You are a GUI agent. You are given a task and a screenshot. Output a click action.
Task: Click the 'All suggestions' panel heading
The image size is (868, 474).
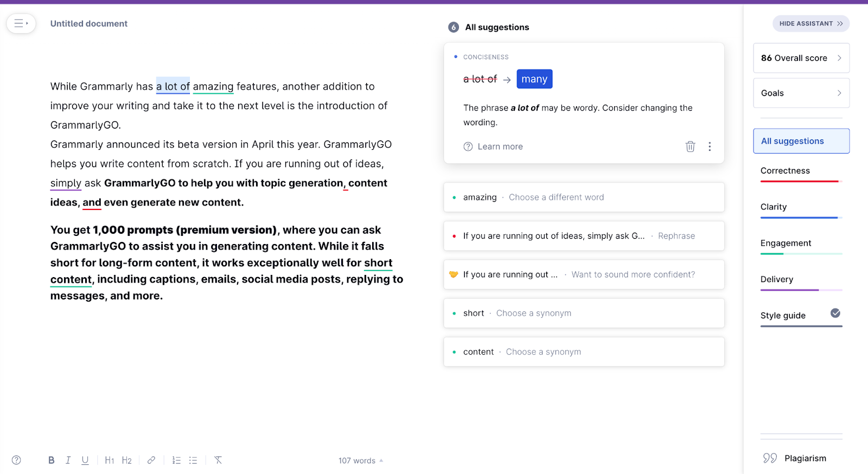tap(497, 27)
